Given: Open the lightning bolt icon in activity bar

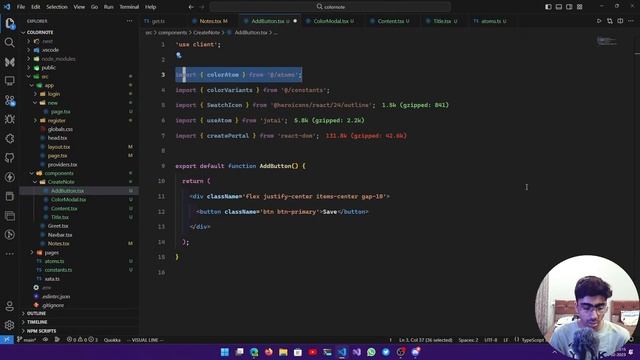Looking at the screenshot, I should pyautogui.click(x=9, y=177).
